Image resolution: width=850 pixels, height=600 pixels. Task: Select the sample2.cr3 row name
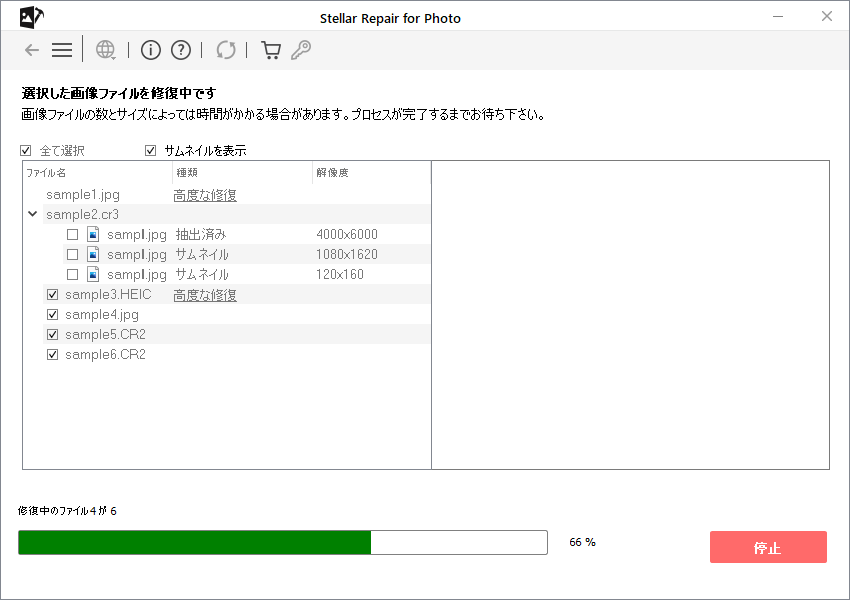pos(82,214)
